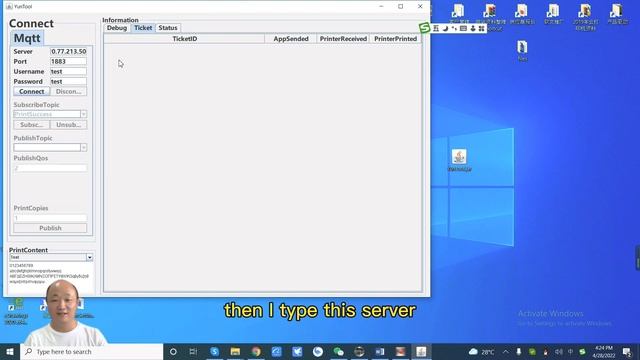Click the Cortana circle icon on taskbar
This screenshot has height=360, width=640.
point(173,351)
